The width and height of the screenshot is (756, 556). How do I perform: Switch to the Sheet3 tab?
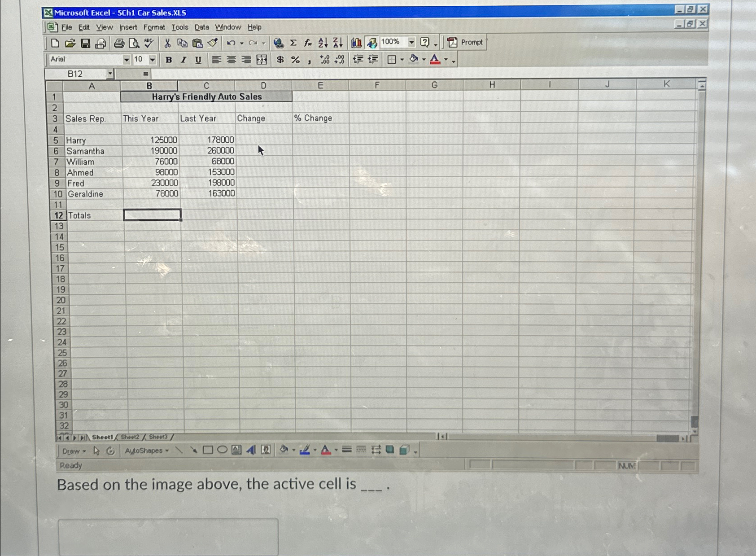pyautogui.click(x=158, y=437)
